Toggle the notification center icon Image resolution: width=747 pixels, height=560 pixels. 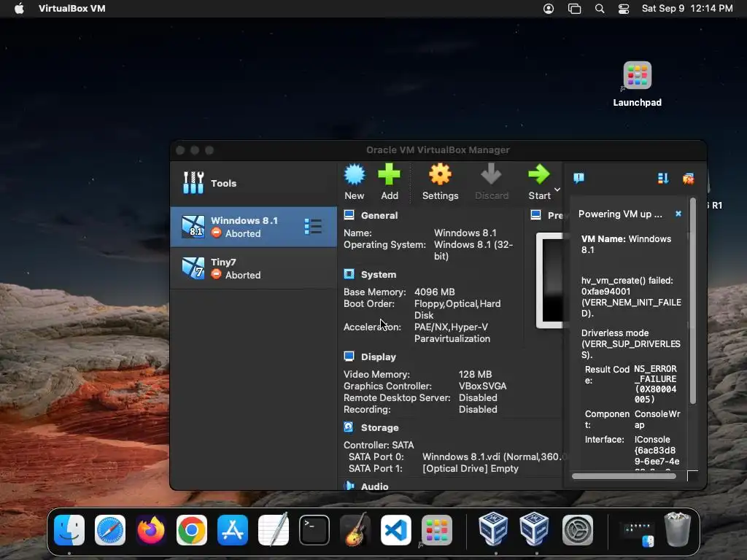(578, 179)
